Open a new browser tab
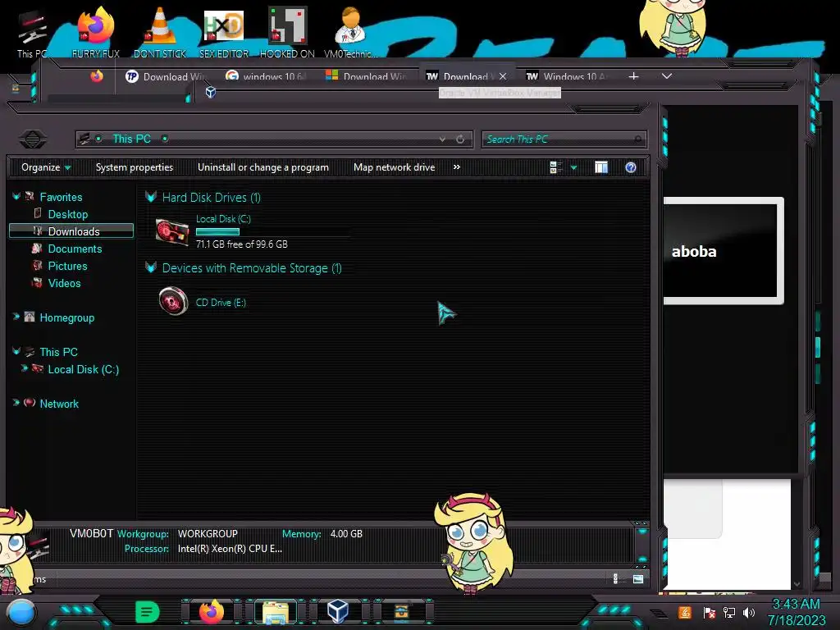840x630 pixels. click(x=633, y=76)
